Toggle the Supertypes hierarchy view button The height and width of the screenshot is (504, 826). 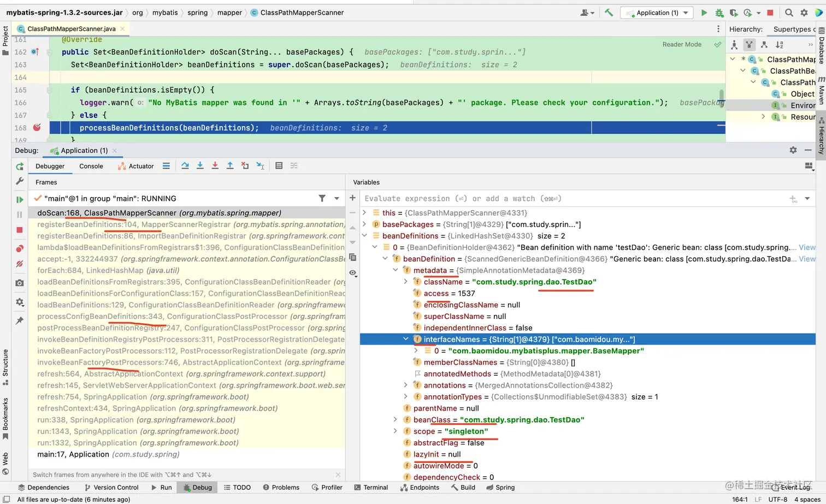pos(749,45)
